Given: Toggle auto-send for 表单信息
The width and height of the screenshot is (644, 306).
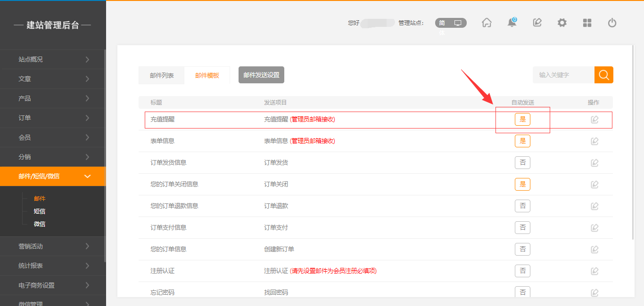Looking at the screenshot, I should pyautogui.click(x=522, y=141).
